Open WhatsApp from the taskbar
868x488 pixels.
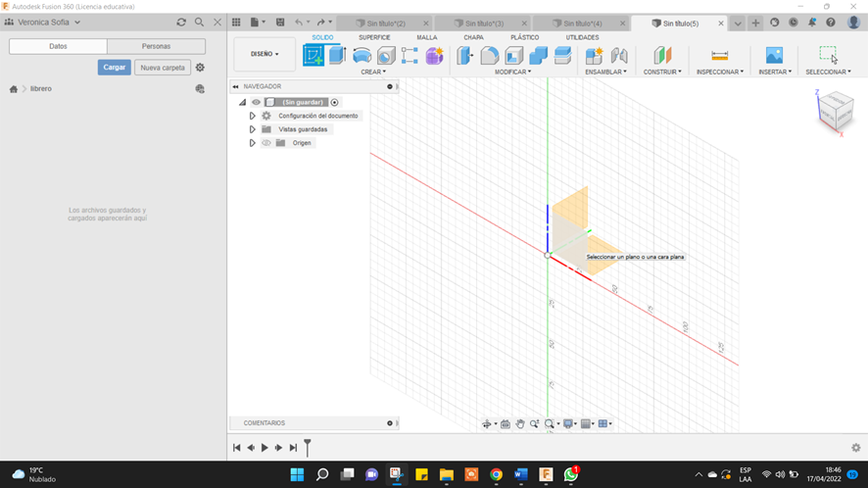point(571,474)
